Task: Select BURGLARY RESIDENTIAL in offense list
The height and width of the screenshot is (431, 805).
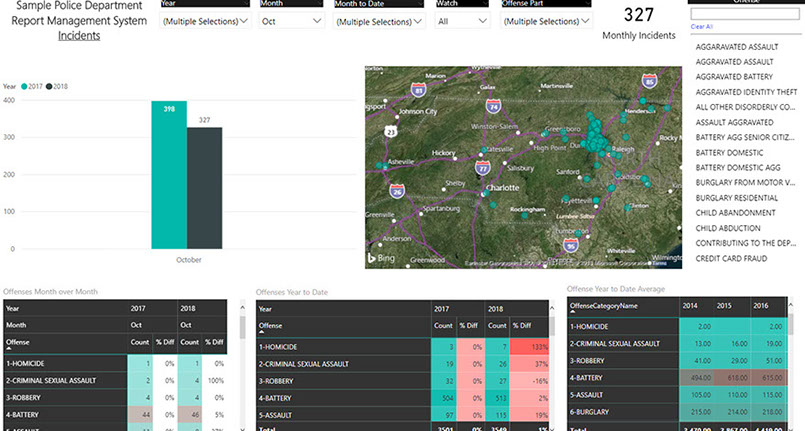Action: tap(735, 198)
